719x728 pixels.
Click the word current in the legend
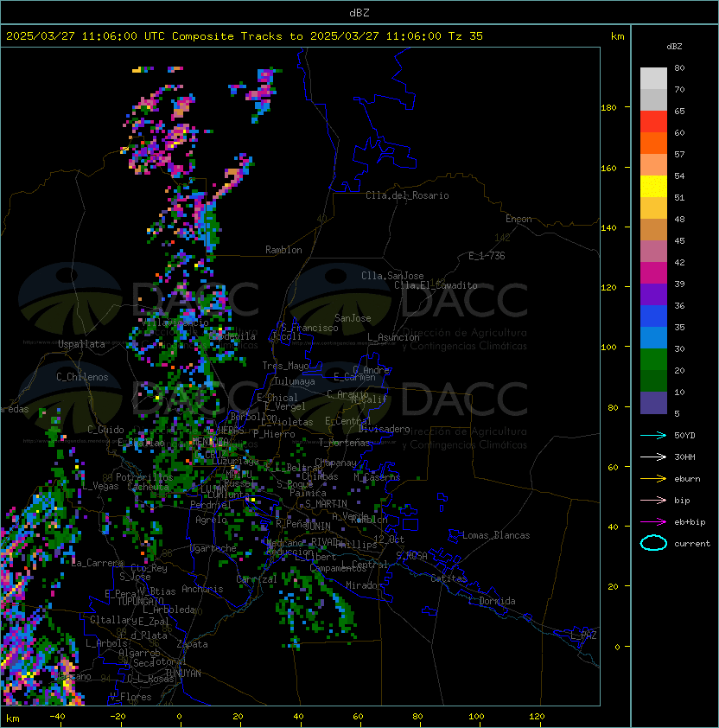tap(692, 543)
